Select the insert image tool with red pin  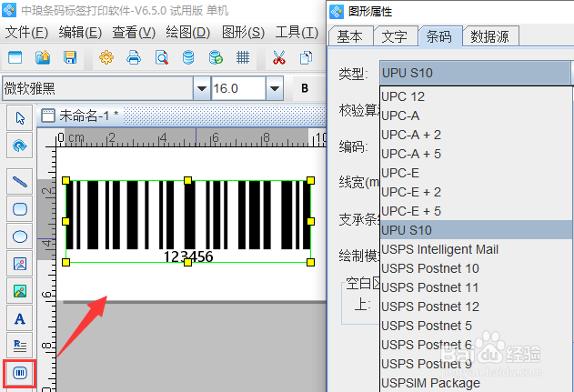click(20, 264)
